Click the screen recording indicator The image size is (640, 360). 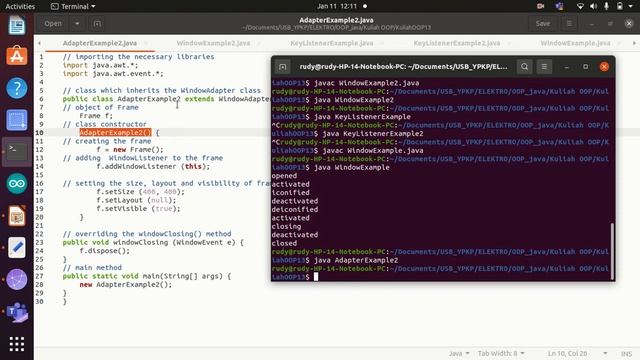[x=540, y=6]
